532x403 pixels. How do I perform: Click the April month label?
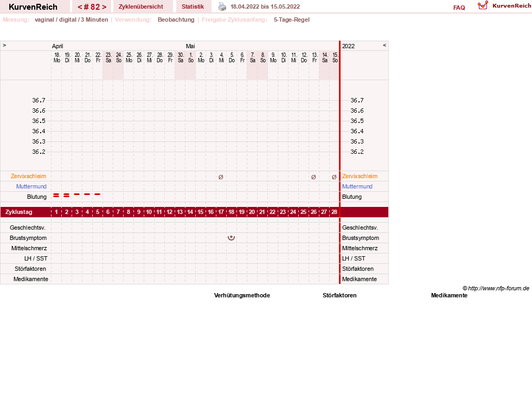(57, 46)
